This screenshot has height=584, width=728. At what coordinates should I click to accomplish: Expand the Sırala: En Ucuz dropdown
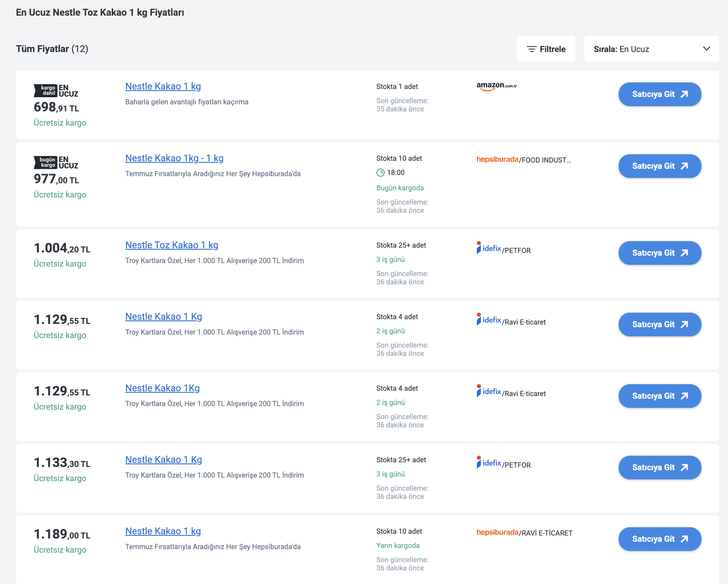(651, 49)
